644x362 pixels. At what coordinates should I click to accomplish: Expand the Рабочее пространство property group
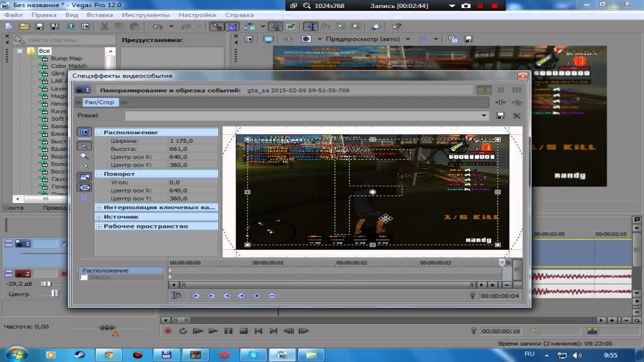[x=99, y=226]
